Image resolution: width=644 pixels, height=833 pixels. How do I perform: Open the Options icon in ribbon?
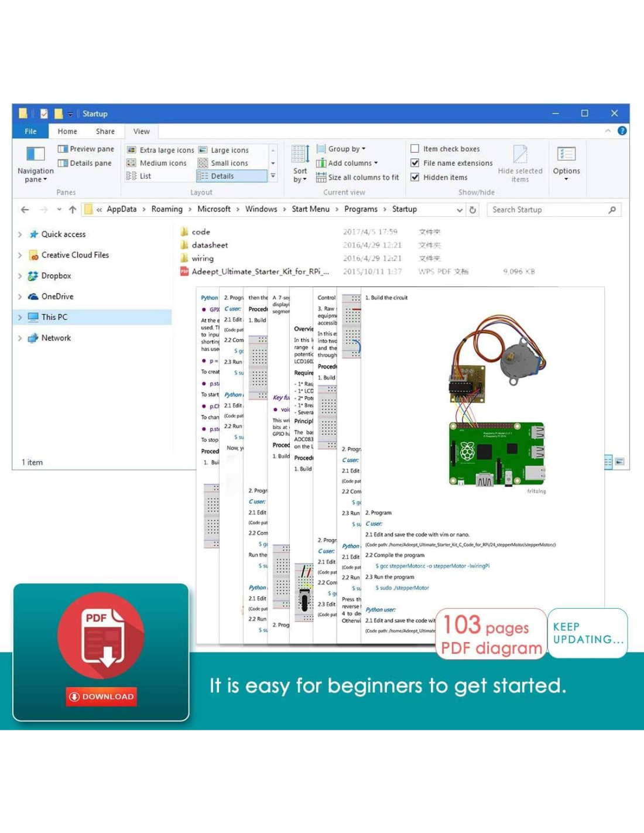tap(566, 155)
